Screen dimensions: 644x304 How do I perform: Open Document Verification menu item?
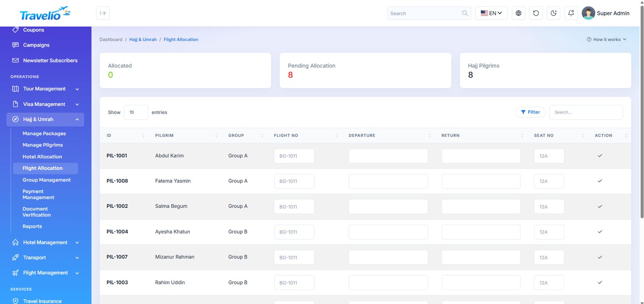pyautogui.click(x=37, y=212)
